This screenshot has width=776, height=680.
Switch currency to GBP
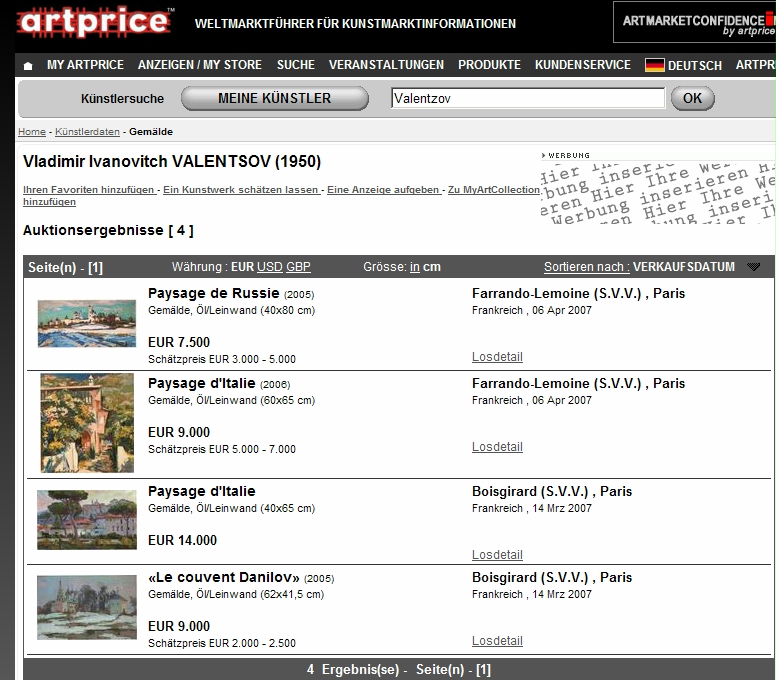[298, 267]
